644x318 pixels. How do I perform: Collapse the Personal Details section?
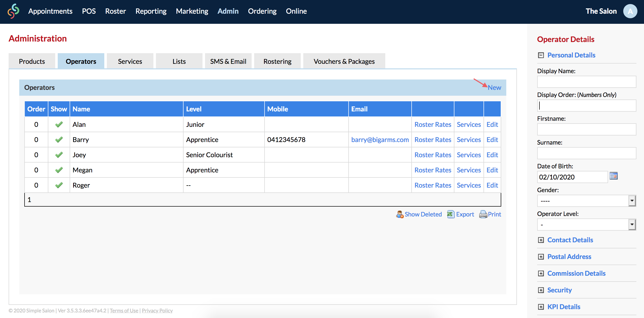pos(541,55)
